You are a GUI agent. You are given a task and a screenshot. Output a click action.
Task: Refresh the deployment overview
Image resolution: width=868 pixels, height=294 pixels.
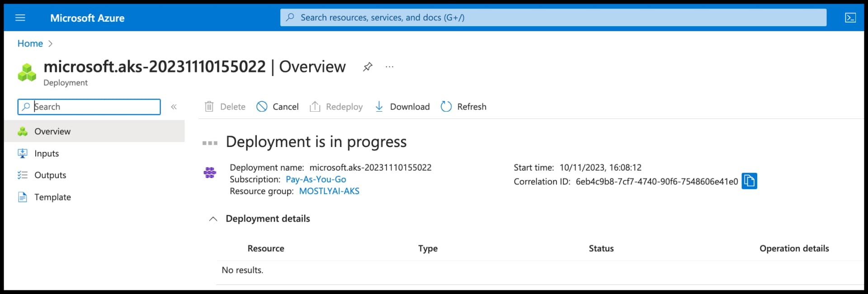click(x=463, y=107)
